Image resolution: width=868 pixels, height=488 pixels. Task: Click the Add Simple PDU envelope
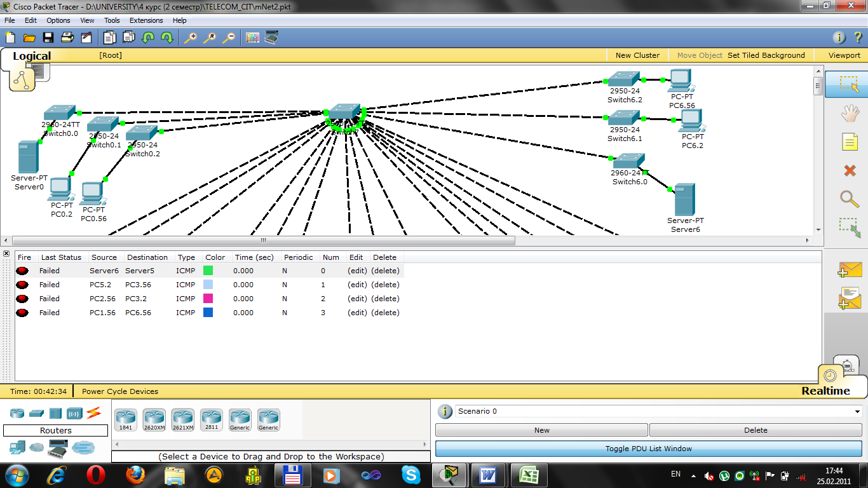tap(850, 270)
